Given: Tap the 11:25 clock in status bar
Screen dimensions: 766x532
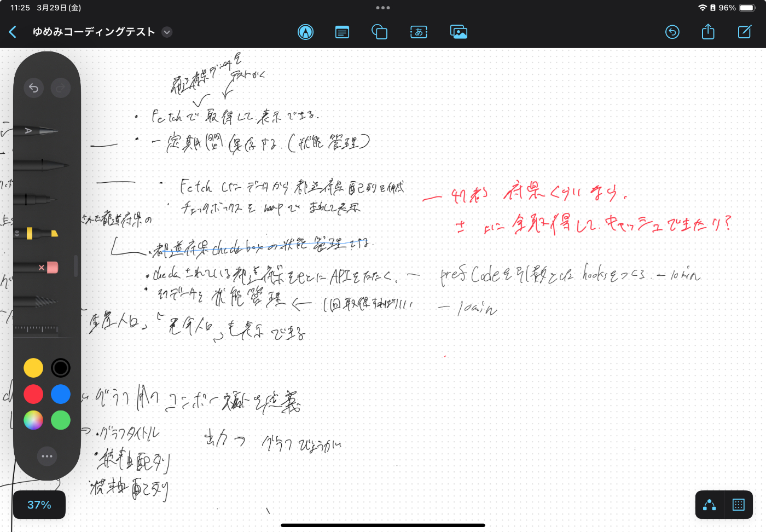Looking at the screenshot, I should point(20,8).
